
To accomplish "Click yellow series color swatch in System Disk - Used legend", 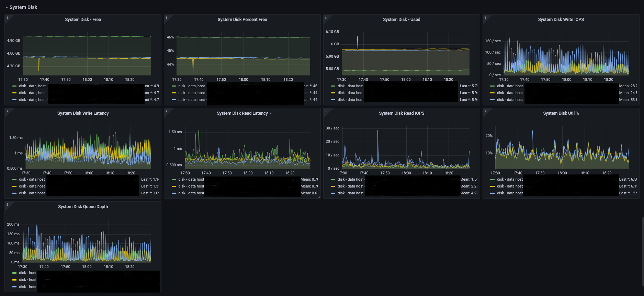I will tap(333, 93).
